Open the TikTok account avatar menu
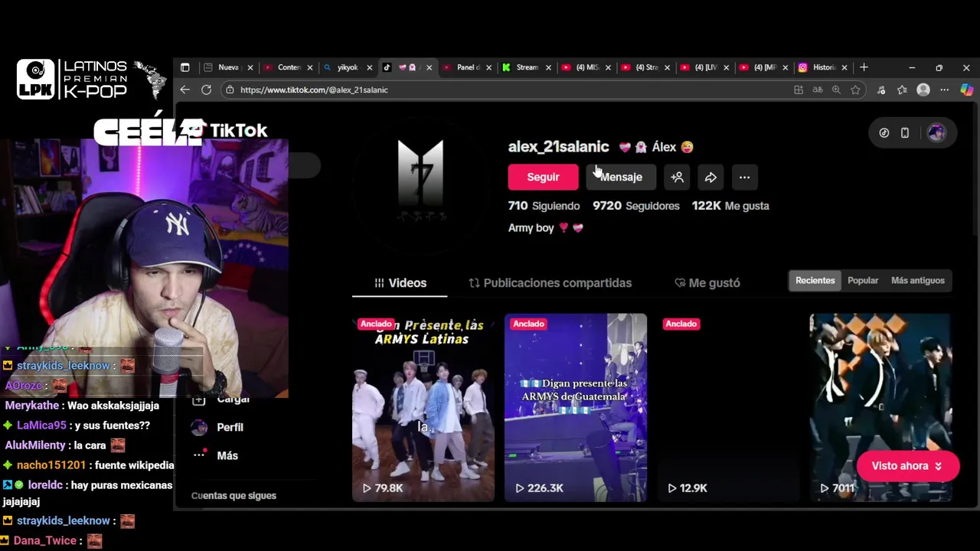Screen dimensions: 980x551 point(936,133)
